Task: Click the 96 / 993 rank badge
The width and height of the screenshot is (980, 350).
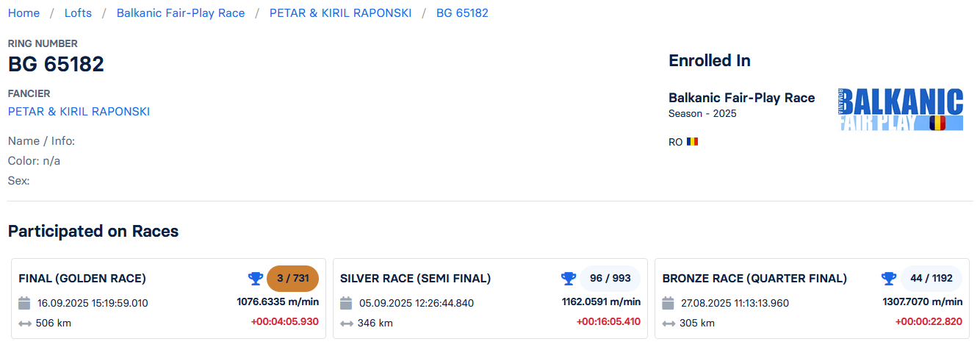Action: [x=610, y=279]
